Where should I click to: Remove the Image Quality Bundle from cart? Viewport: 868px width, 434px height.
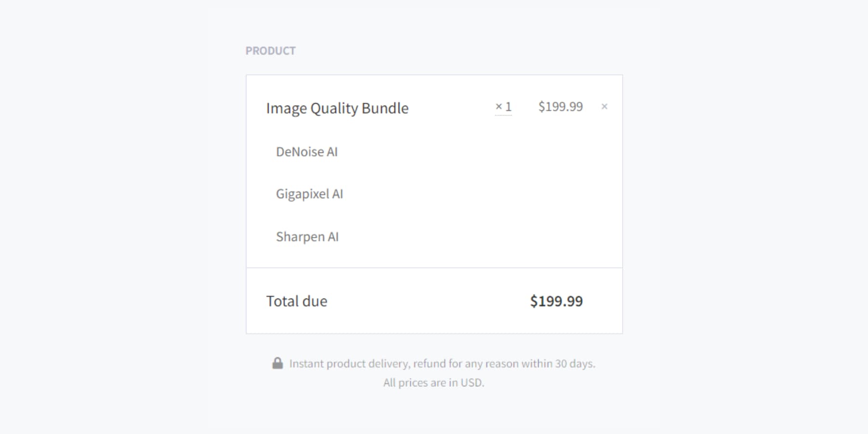[x=604, y=107]
